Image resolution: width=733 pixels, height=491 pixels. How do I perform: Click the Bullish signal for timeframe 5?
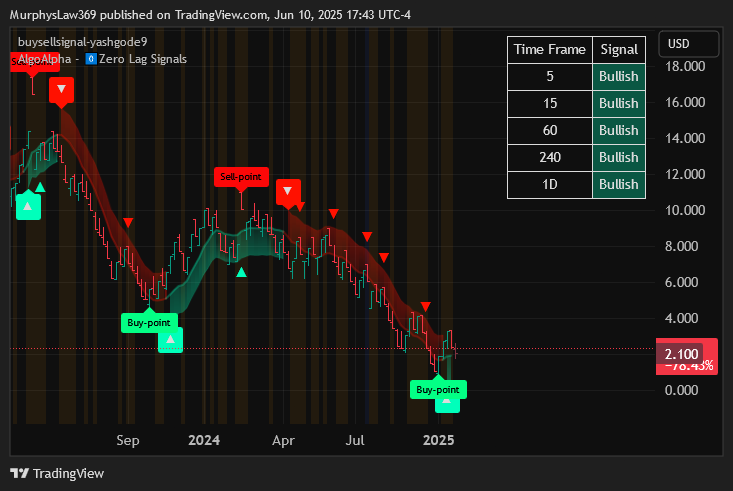click(x=619, y=77)
